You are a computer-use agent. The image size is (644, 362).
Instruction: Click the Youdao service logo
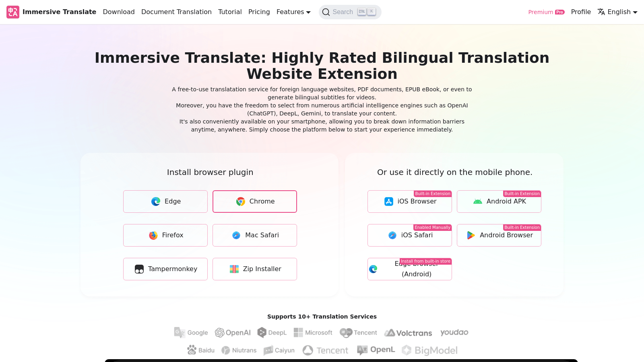454,333
